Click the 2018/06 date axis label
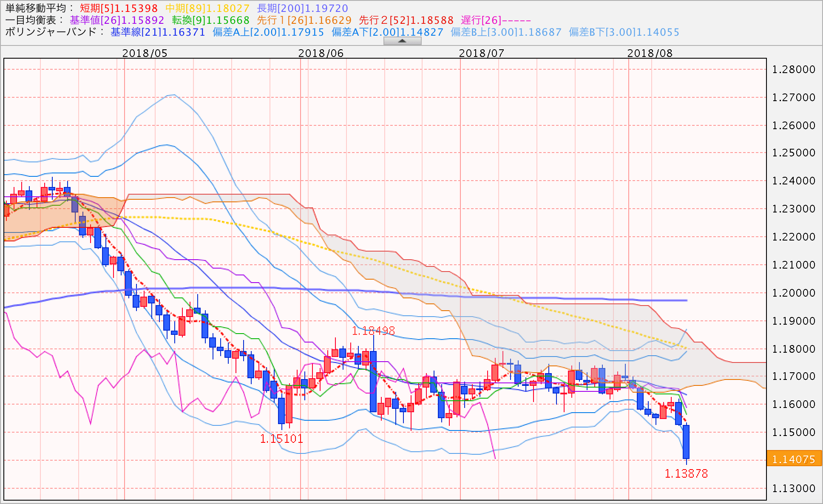 pyautogui.click(x=321, y=53)
